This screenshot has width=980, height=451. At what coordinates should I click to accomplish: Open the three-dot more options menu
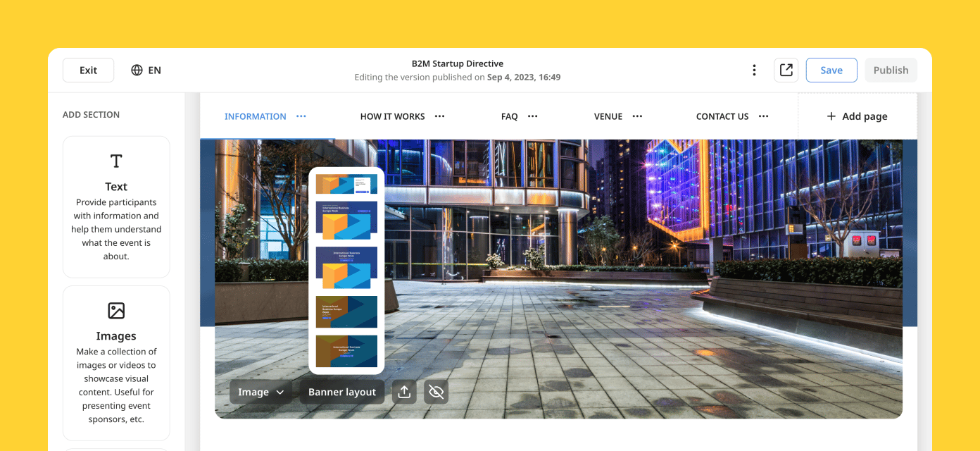tap(754, 70)
